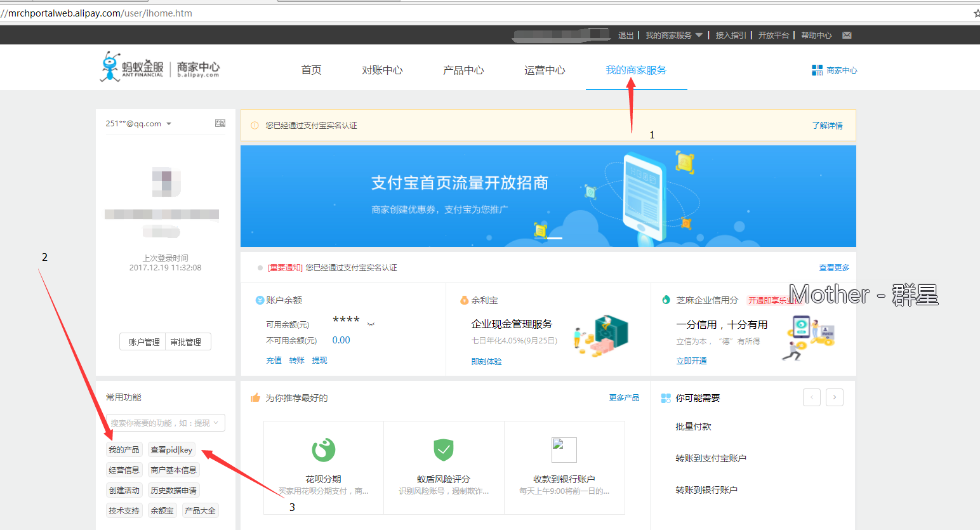Click the broken image icon for 收款到银行账户
Image resolution: width=980 pixels, height=530 pixels.
click(x=564, y=450)
